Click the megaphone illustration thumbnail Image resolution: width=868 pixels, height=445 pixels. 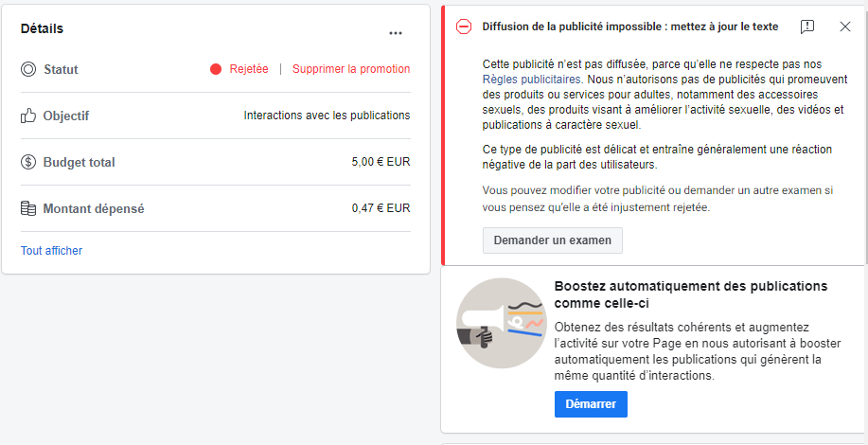[x=502, y=323]
